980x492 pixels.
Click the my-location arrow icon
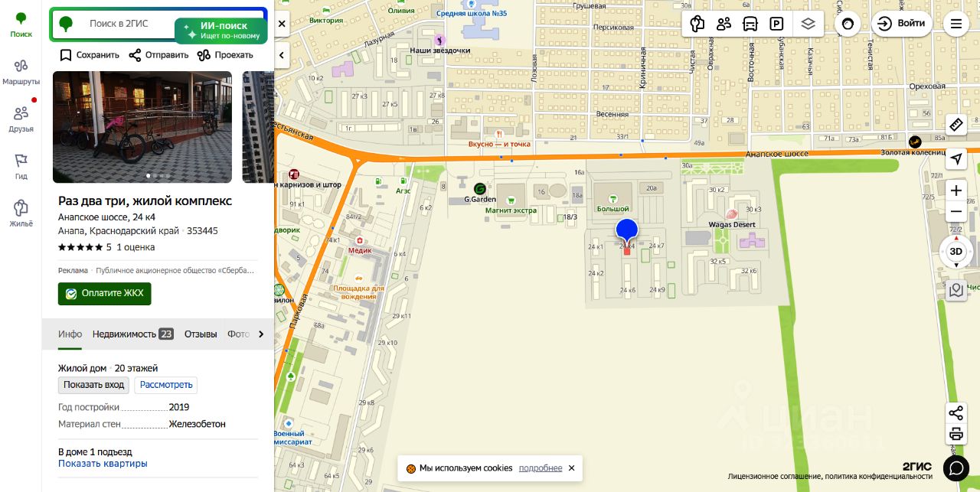click(x=955, y=158)
